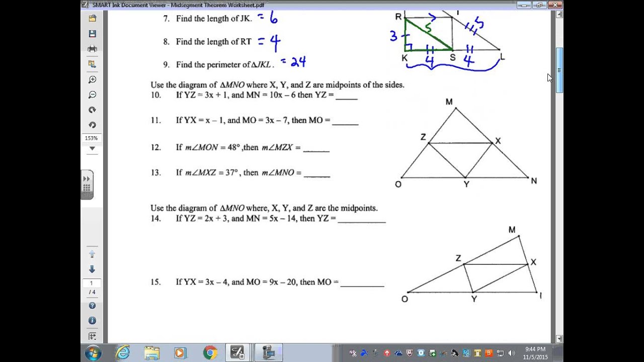Click the scrollbar up arrow
Screen dimensions: 644x362
[559, 15]
